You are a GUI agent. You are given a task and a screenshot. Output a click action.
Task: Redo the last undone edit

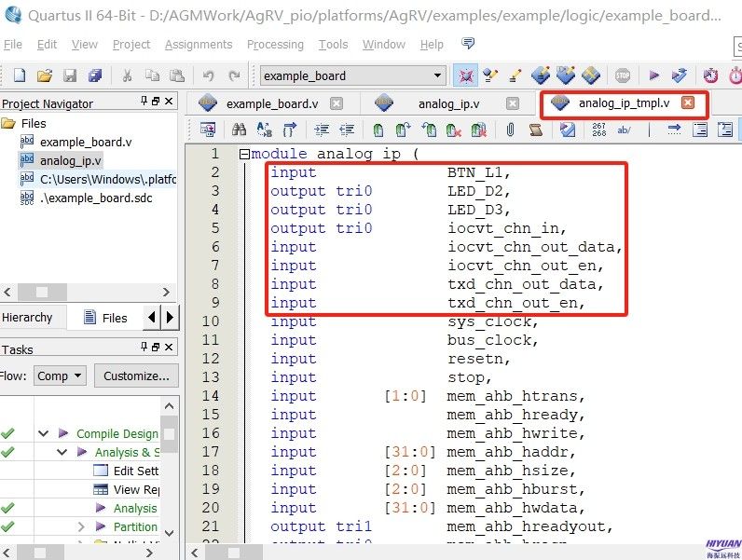(234, 75)
